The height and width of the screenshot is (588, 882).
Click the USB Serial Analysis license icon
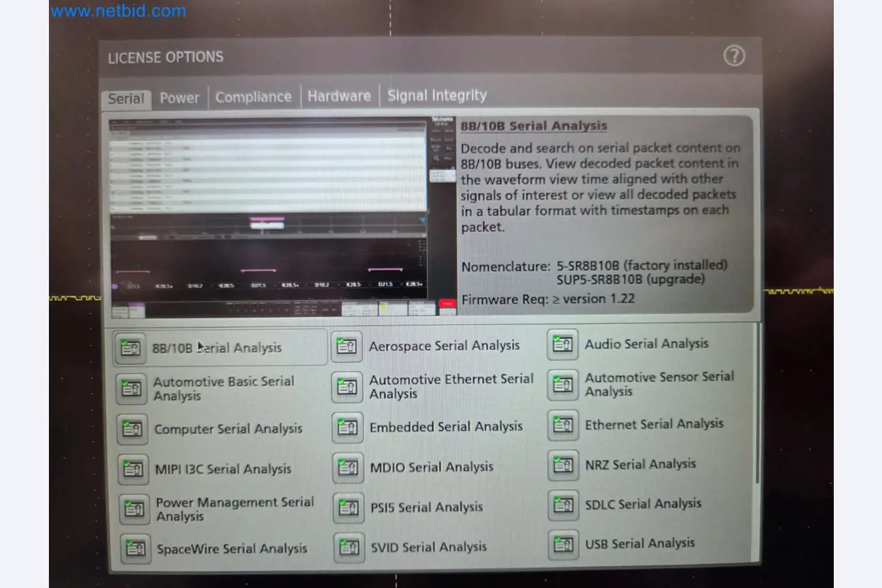click(564, 545)
